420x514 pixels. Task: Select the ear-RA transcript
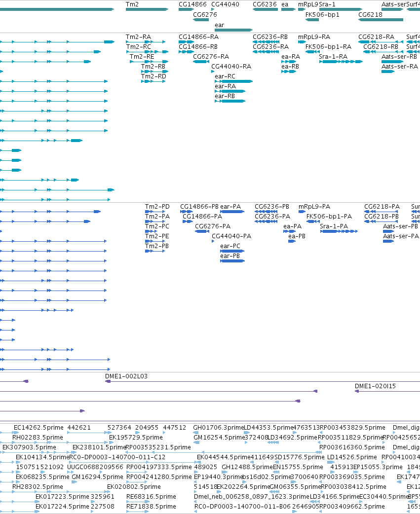230,91
